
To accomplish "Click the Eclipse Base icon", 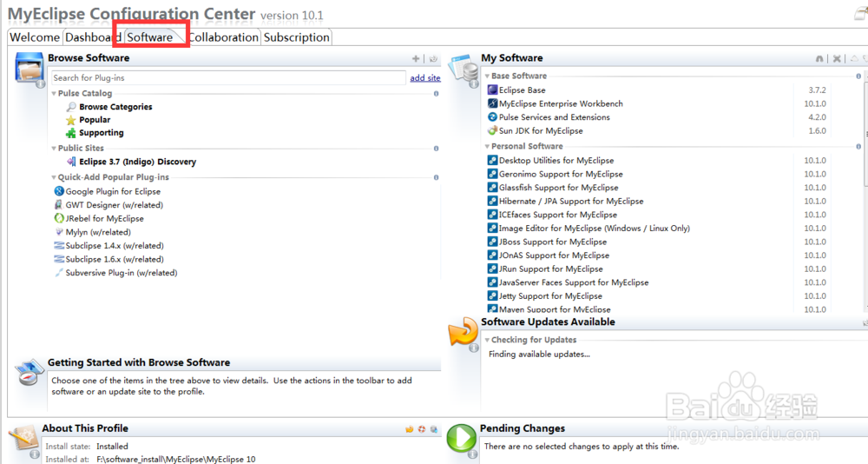I will click(492, 89).
